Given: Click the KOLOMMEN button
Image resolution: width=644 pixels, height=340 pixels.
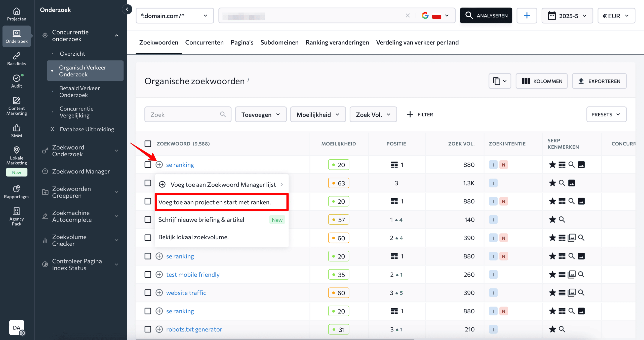Looking at the screenshot, I should pos(542,81).
